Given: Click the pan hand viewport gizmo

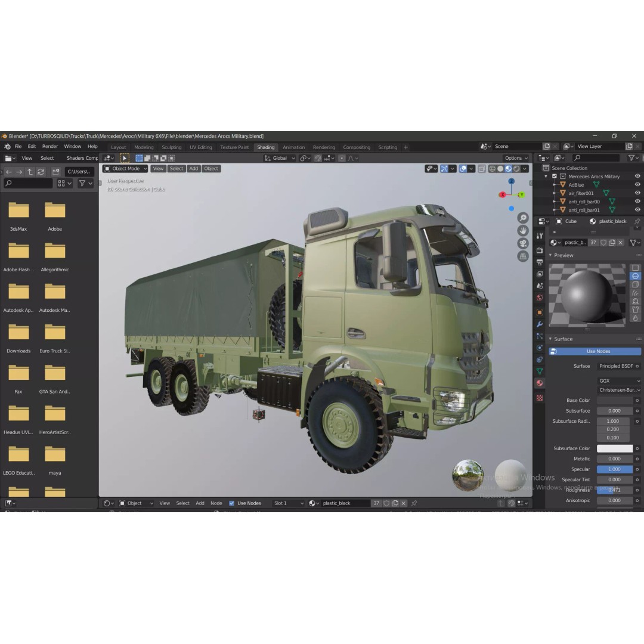Looking at the screenshot, I should point(523,230).
